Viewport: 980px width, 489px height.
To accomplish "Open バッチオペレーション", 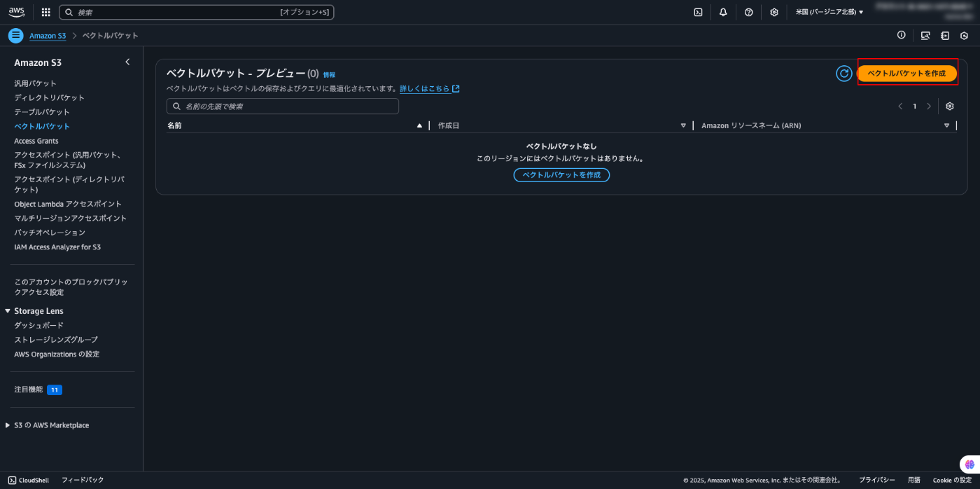I will (50, 233).
